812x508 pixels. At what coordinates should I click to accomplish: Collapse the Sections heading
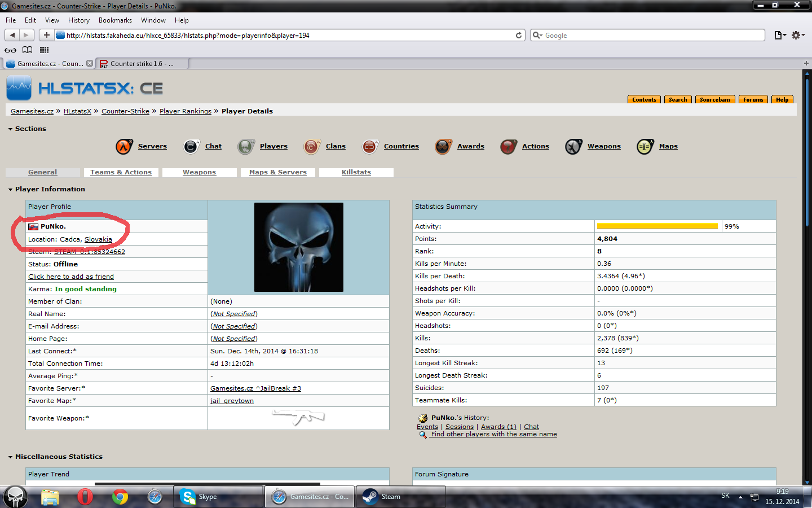(x=11, y=129)
